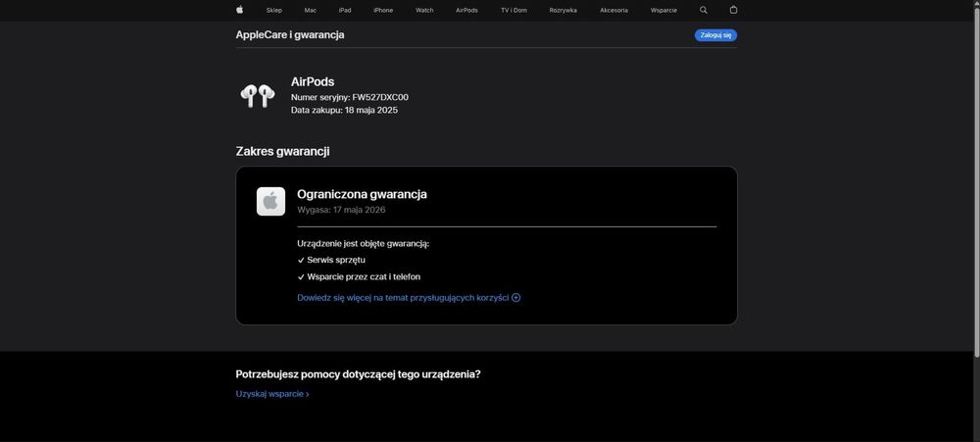This screenshot has height=442, width=980.
Task: Open the iPad menu
Action: pos(345,10)
